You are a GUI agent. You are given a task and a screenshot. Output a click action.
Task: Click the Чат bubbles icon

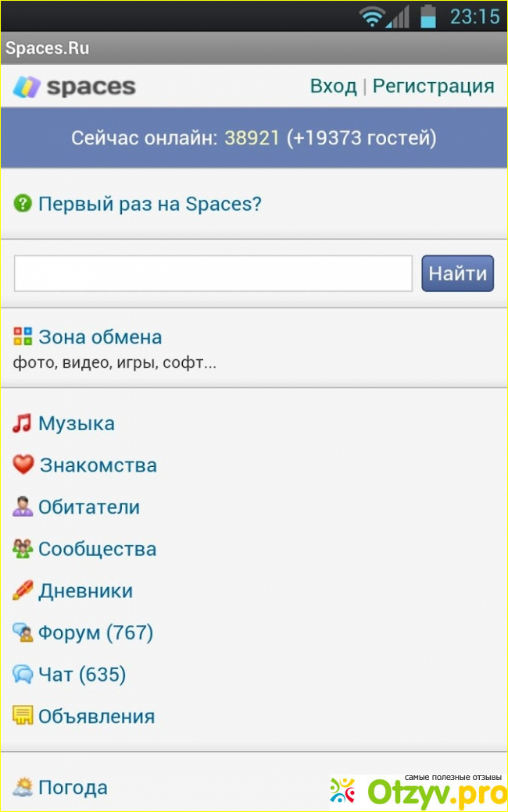pos(23,674)
